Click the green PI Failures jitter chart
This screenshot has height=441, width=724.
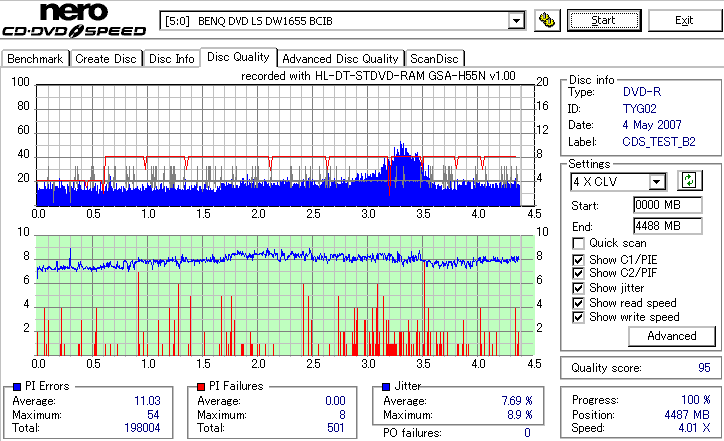point(285,296)
